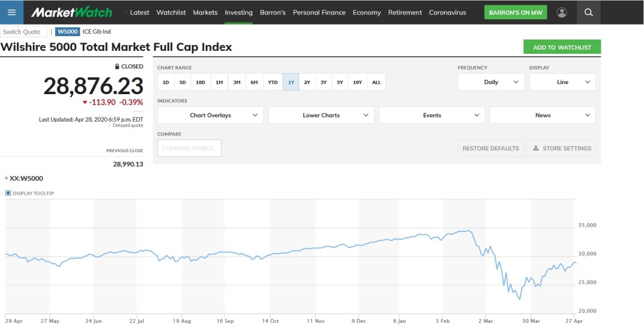
Task: Toggle the Display Tooltip checkbox
Action: point(8,193)
